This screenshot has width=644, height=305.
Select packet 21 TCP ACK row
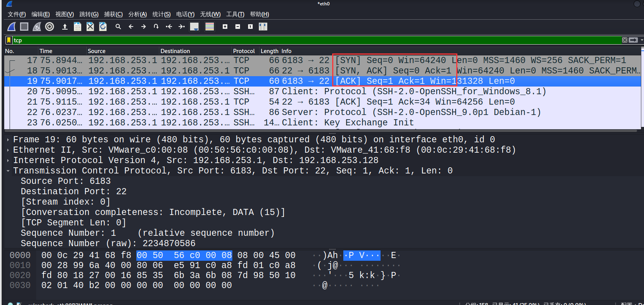tap(323, 102)
